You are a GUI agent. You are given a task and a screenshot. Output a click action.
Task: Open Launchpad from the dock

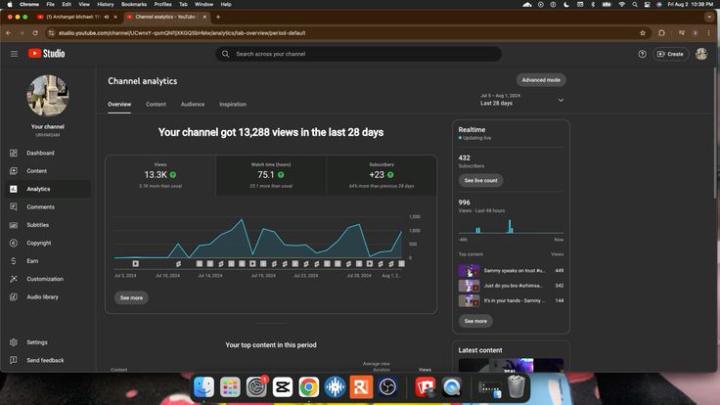[230, 387]
